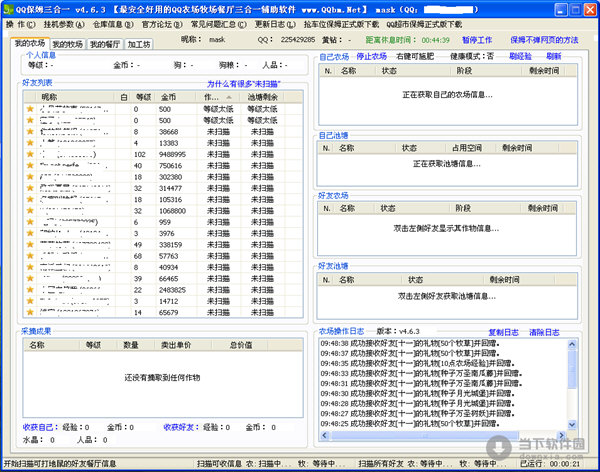This screenshot has width=600, height=472.
Task: Click the star icon in the 750616 row
Action: [x=30, y=165]
